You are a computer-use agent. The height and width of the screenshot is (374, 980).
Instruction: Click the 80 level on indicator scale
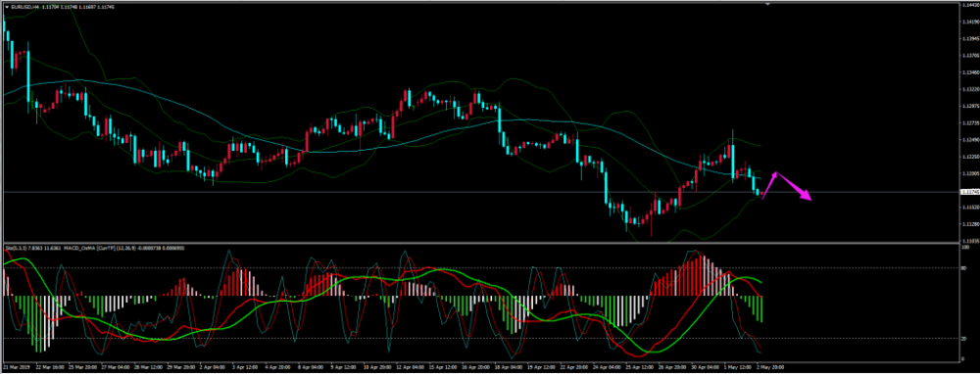964,268
